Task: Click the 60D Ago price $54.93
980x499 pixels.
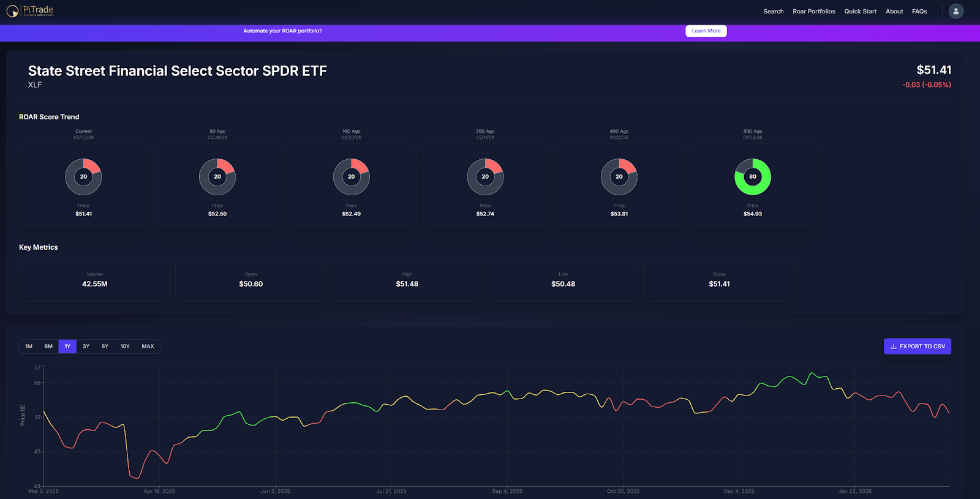Action: (x=753, y=214)
